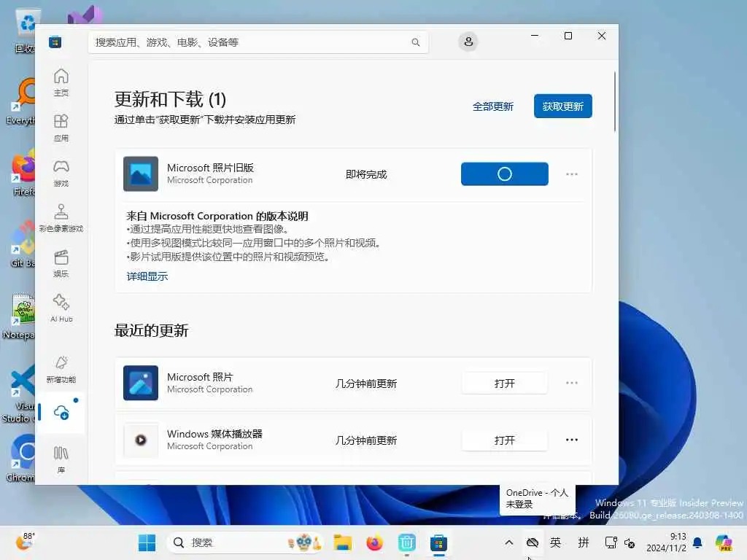Open AI Hub in the sidebar
The height and width of the screenshot is (560, 747).
point(61,308)
